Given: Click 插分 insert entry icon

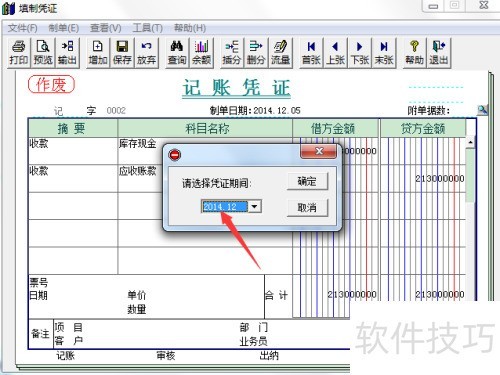Looking at the screenshot, I should (x=232, y=53).
